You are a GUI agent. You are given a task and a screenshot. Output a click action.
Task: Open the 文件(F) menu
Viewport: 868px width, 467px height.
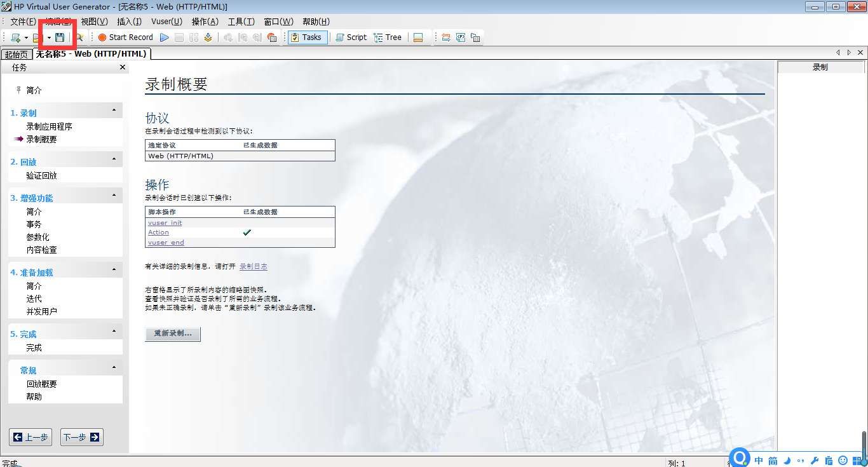23,22
